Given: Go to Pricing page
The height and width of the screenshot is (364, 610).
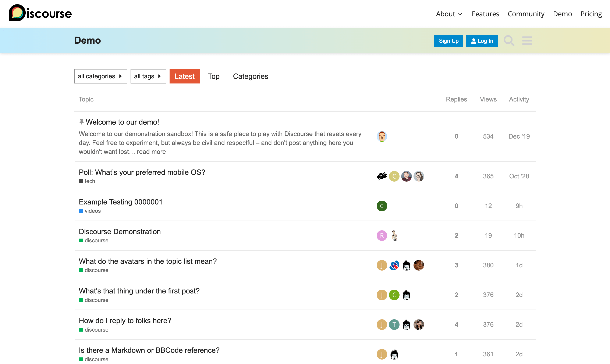Looking at the screenshot, I should [x=591, y=14].
